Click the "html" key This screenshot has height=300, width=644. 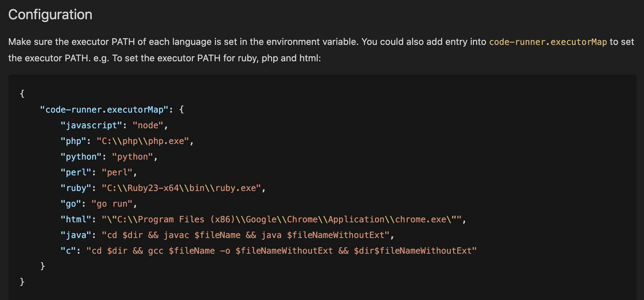[x=76, y=219]
